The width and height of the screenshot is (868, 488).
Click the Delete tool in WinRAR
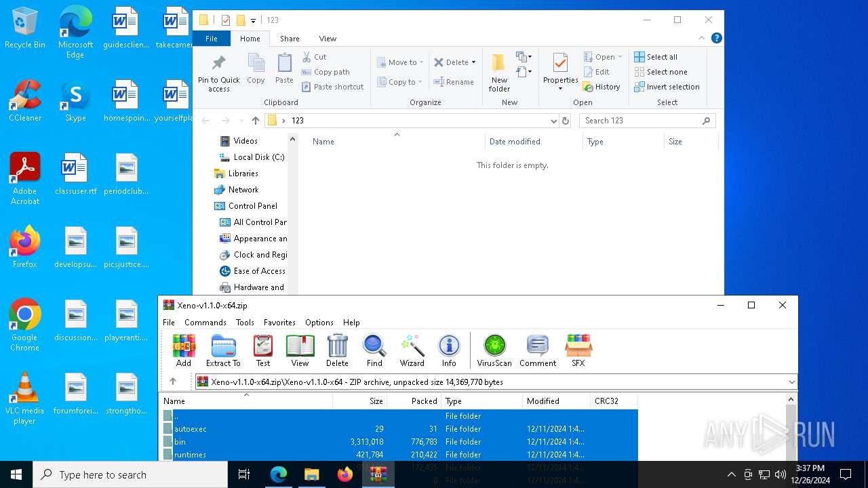[337, 350]
